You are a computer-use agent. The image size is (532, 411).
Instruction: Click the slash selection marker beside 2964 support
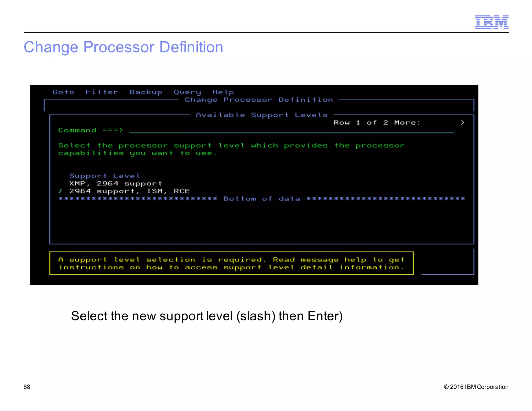pos(61,191)
